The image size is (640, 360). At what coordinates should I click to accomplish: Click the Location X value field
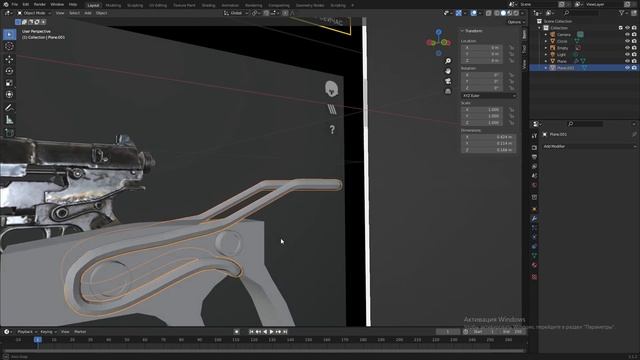[x=482, y=48]
